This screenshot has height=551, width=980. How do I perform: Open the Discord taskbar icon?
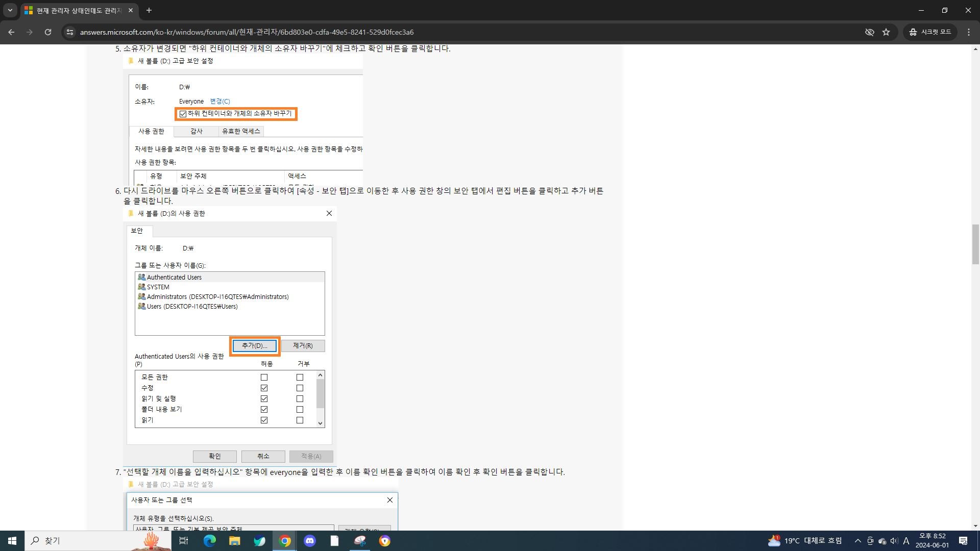click(310, 541)
